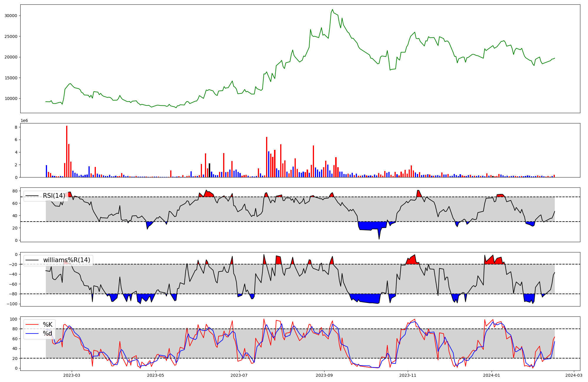Click the 8 tick on volume axis
Viewport: 588px width, 382px height.
16,127
